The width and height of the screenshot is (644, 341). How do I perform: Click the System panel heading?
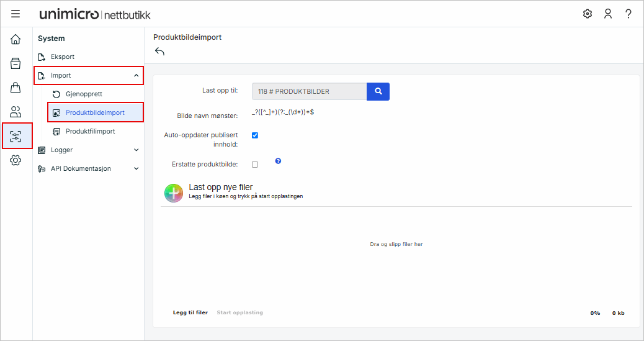[x=51, y=39]
